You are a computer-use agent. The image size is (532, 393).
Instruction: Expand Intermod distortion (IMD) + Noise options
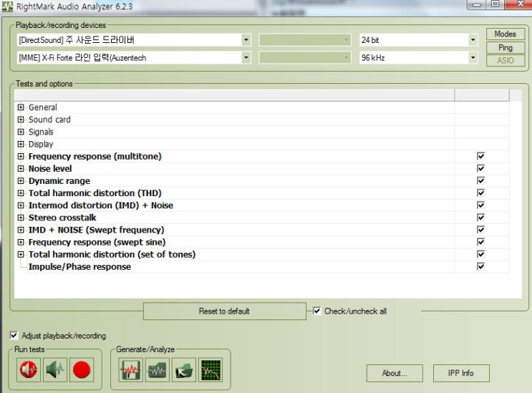pos(21,205)
